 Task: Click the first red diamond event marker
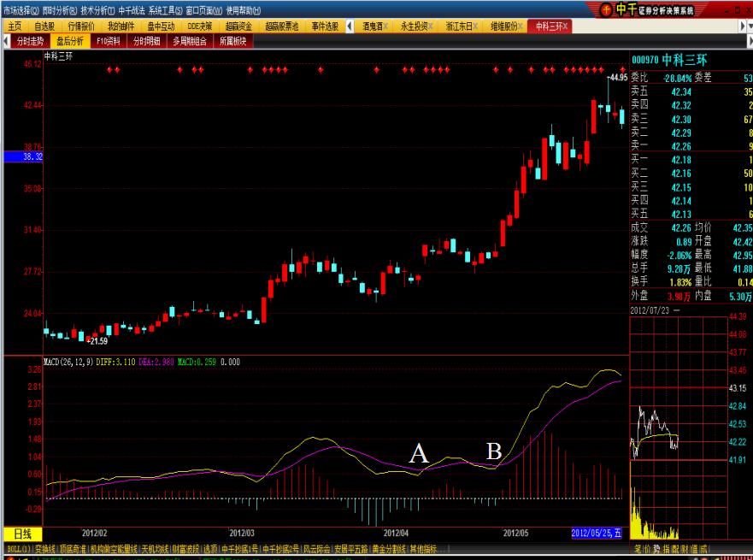point(110,69)
